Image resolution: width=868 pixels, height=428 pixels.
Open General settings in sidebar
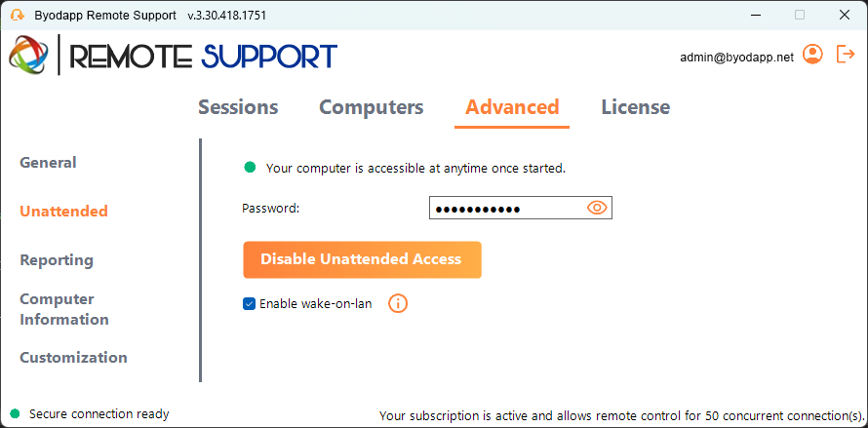48,163
